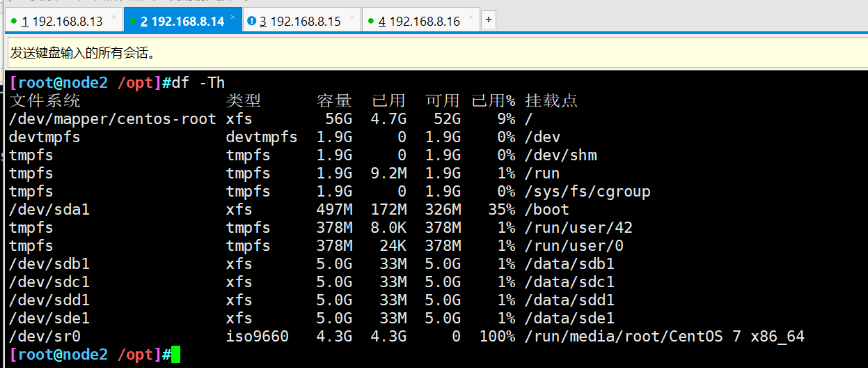The width and height of the screenshot is (868, 368).
Task: Click '24K' used value
Action: (x=393, y=246)
